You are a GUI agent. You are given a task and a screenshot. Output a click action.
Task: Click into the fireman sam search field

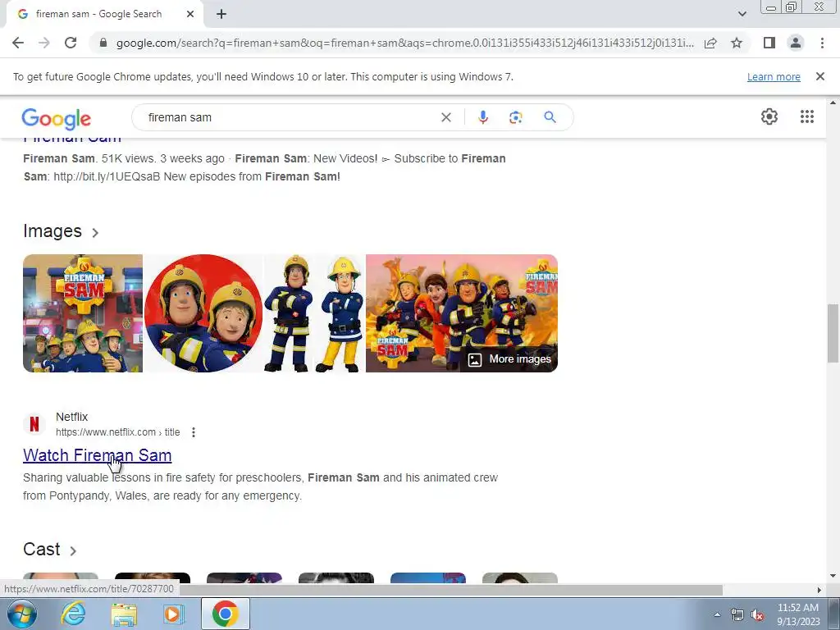[x=290, y=117]
